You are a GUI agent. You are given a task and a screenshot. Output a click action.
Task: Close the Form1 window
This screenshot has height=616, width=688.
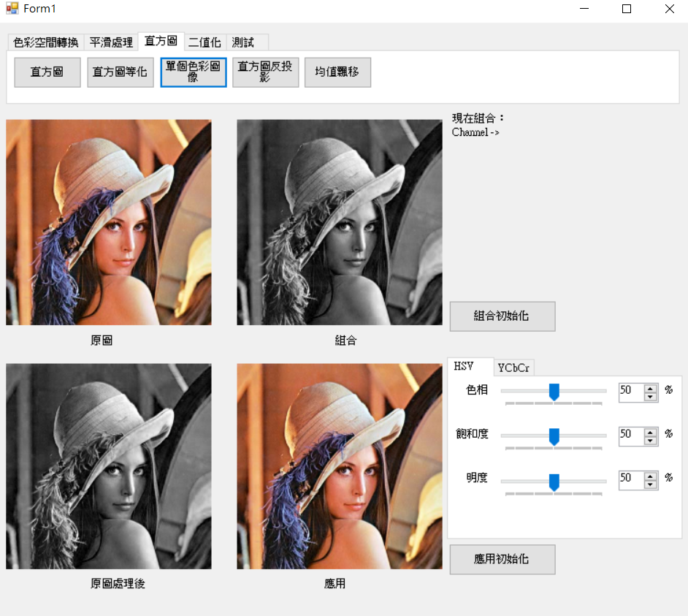669,9
